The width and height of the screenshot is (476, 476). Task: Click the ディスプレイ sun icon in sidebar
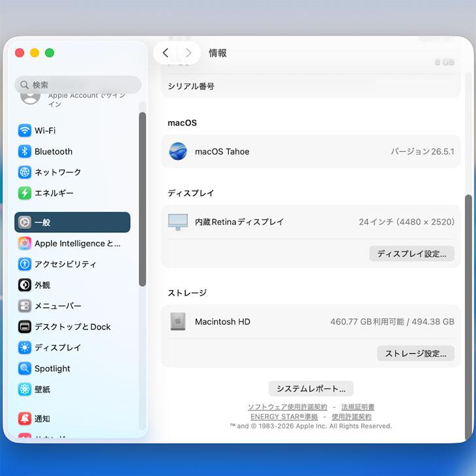point(25,348)
